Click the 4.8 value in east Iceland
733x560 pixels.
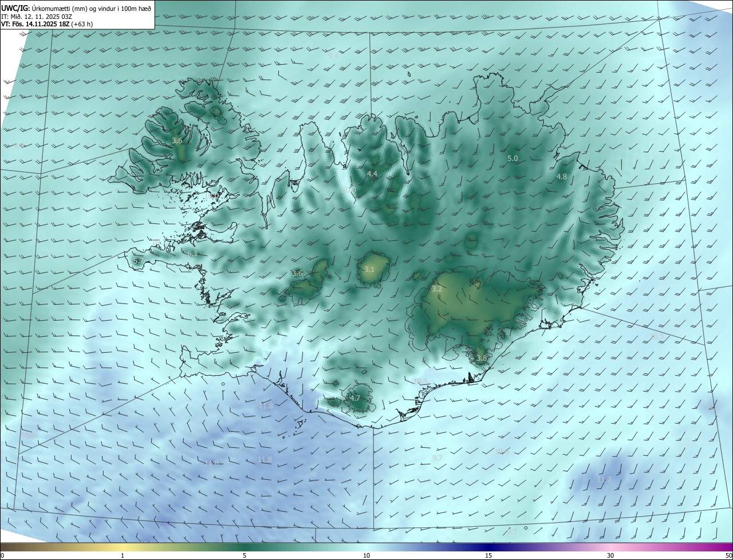coord(562,177)
